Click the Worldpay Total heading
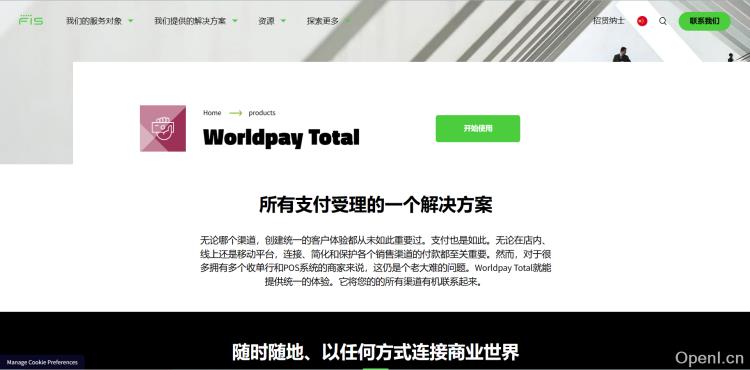This screenshot has height=370, width=750. (x=281, y=138)
